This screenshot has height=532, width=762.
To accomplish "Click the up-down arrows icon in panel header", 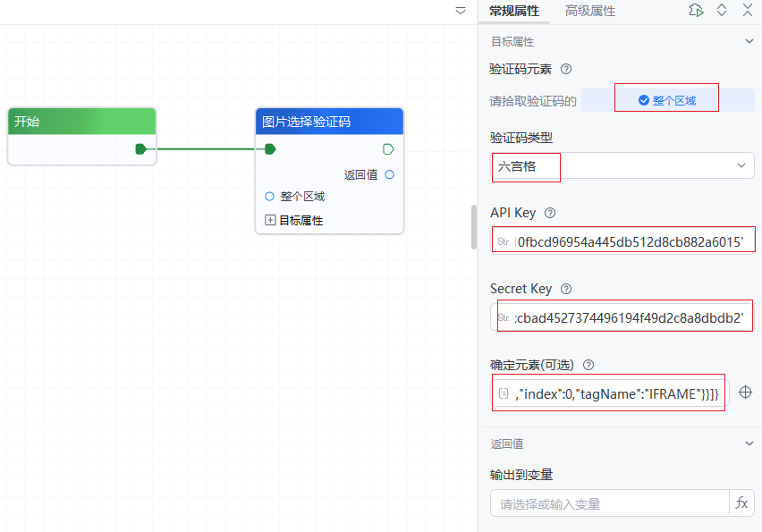I will tap(722, 11).
